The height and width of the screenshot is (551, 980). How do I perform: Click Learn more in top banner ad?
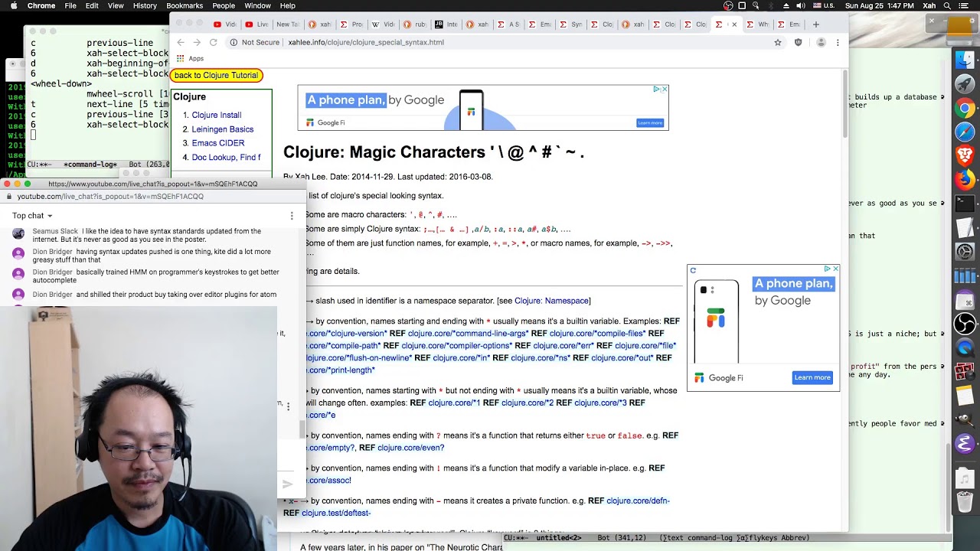[x=650, y=122]
